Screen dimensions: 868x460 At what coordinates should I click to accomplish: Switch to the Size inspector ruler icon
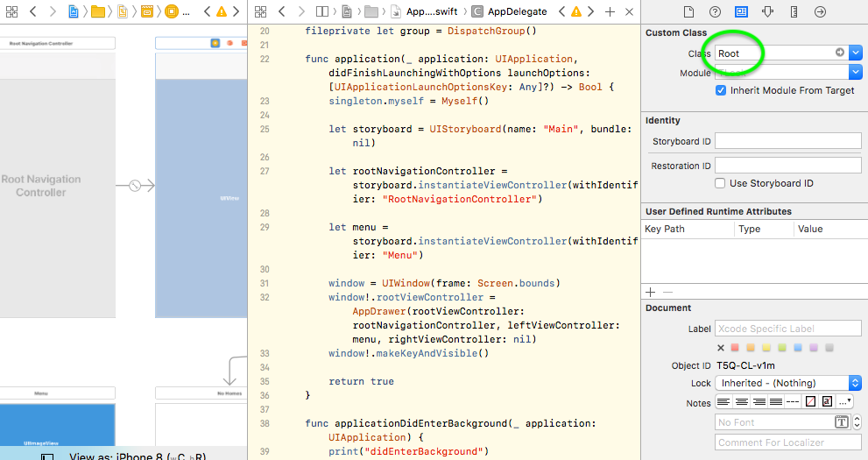(x=794, y=11)
